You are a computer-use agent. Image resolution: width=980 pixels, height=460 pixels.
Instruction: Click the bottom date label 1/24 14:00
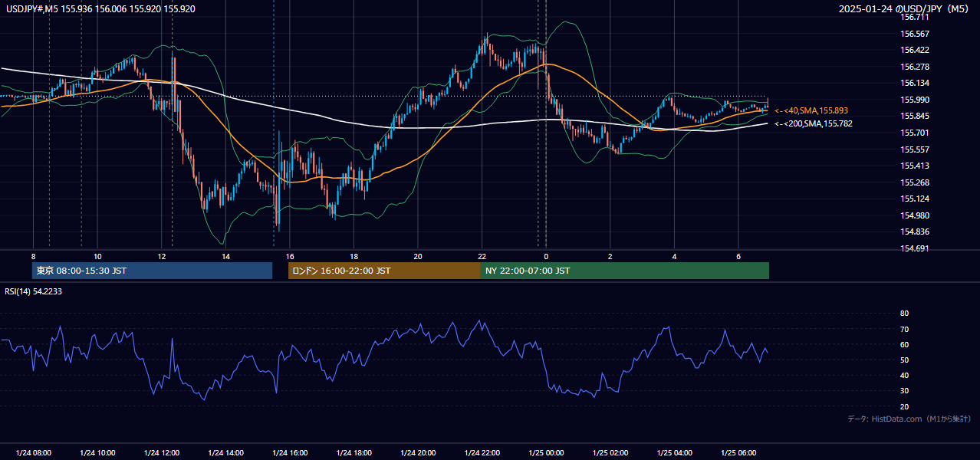[x=225, y=452]
